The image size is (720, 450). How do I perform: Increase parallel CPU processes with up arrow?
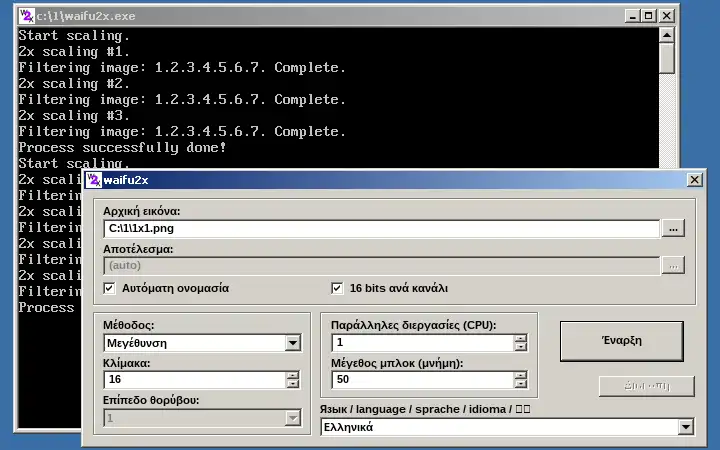coord(520,338)
